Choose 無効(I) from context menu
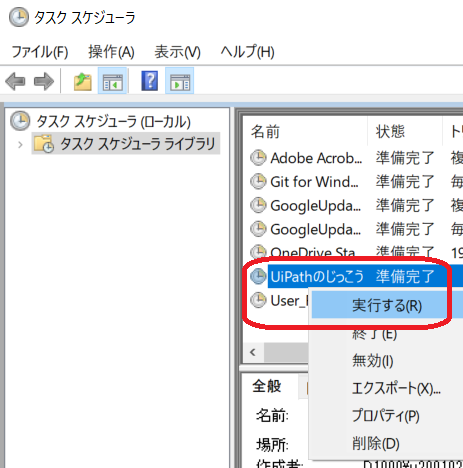This screenshot has width=463, height=468. click(373, 361)
